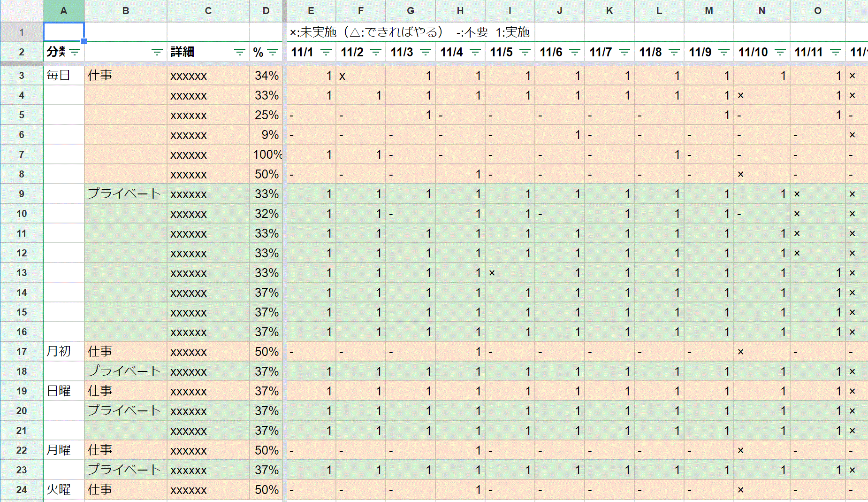The height and width of the screenshot is (502, 868).
Task: Click cell '毎日' in row 3
Action: tap(64, 76)
